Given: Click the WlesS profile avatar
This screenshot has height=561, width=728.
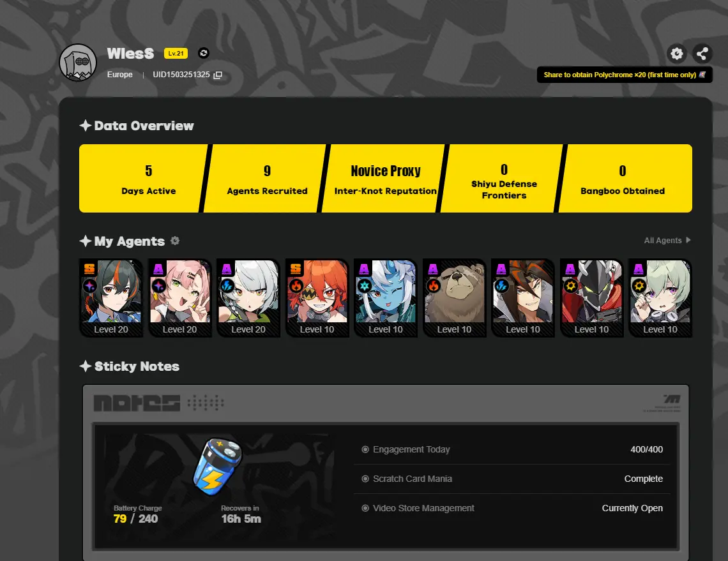Looking at the screenshot, I should 78,63.
